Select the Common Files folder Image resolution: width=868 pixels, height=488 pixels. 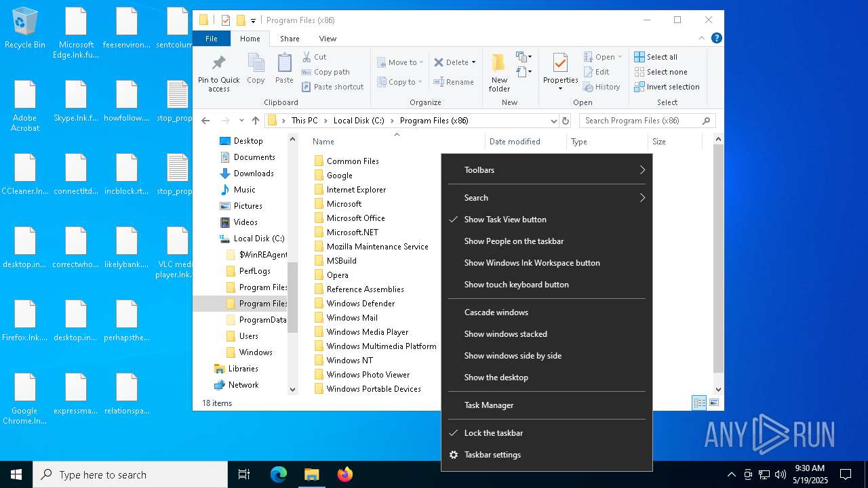[x=353, y=161]
